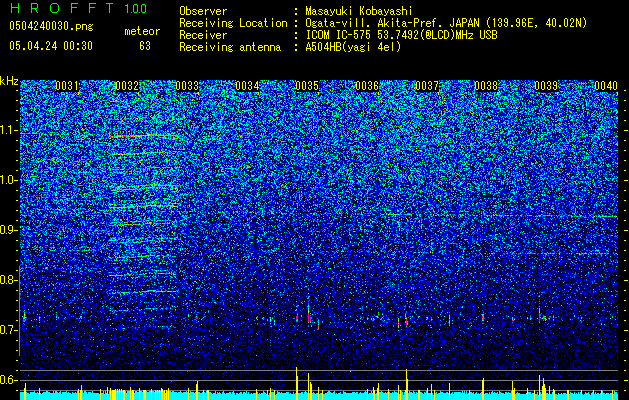Click the meteor count value 63

(x=145, y=46)
